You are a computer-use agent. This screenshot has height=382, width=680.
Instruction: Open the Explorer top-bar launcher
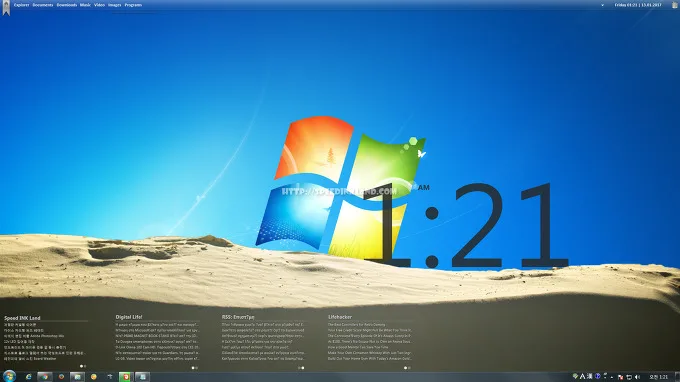[21, 5]
